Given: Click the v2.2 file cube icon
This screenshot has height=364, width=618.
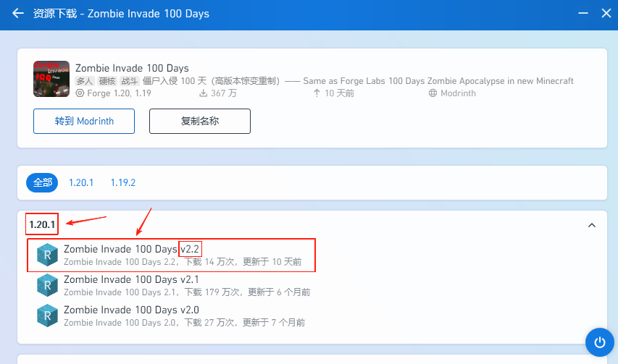Looking at the screenshot, I should click(48, 255).
